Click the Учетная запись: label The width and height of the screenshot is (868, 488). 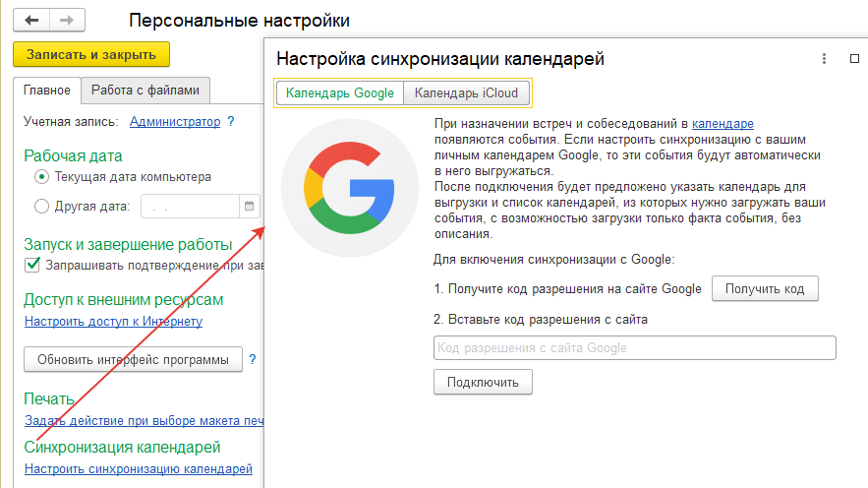point(71,121)
